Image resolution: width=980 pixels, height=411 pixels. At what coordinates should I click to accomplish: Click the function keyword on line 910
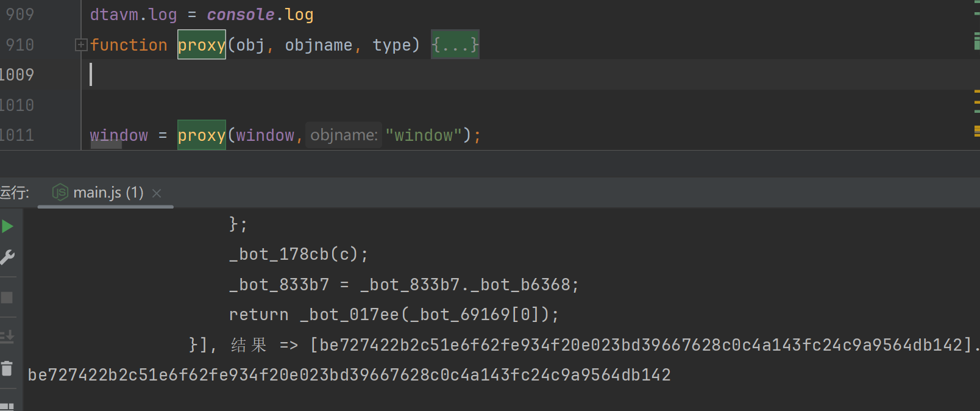[x=129, y=45]
